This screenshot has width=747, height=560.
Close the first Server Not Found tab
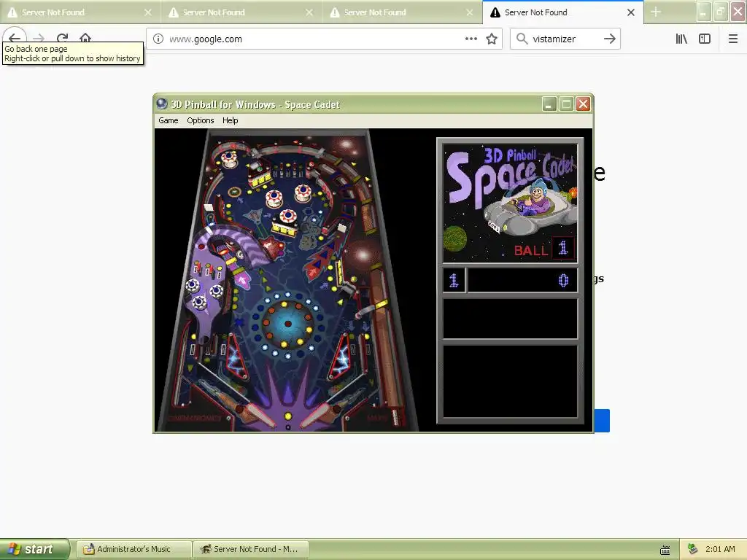coord(148,12)
